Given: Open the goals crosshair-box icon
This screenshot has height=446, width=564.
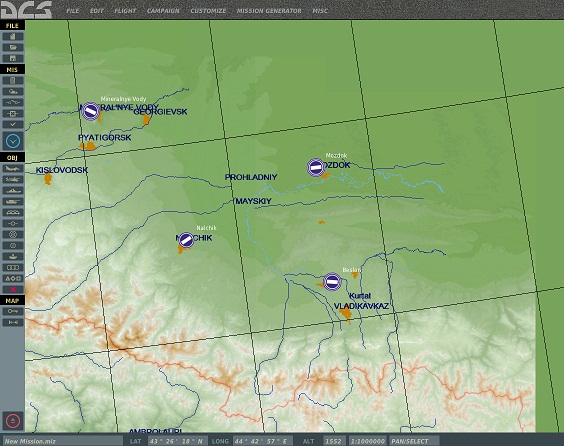Looking at the screenshot, I should click(13, 114).
